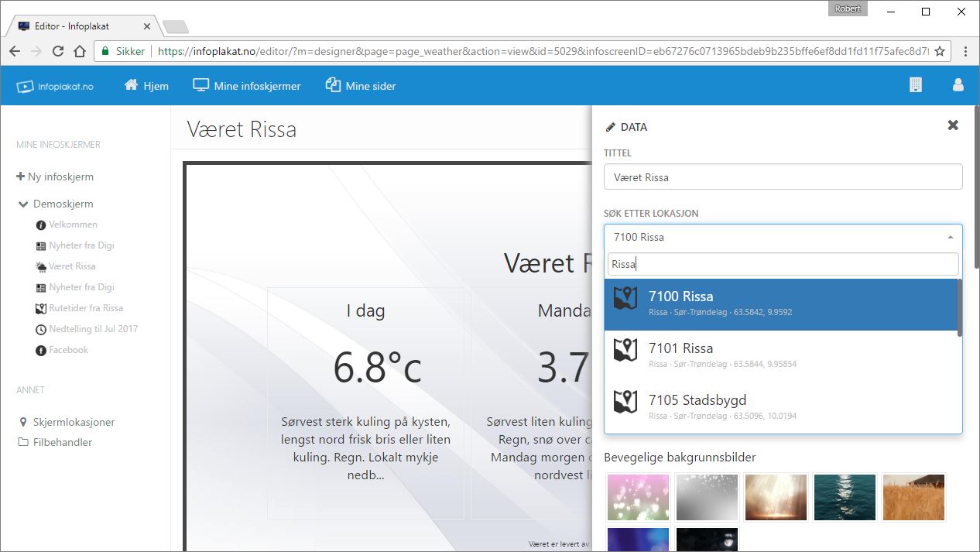The height and width of the screenshot is (552, 980).
Task: Open the user profile icon
Action: click(958, 85)
